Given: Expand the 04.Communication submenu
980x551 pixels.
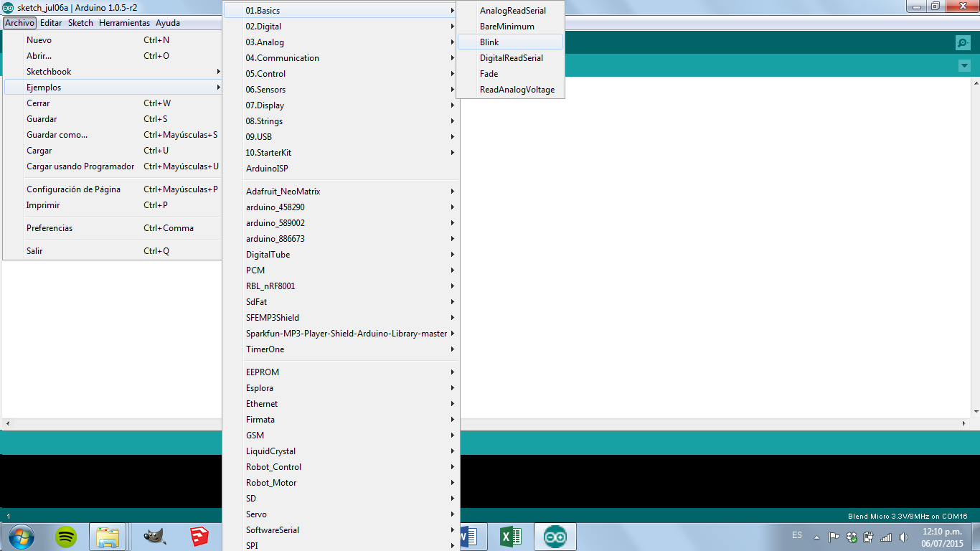Looking at the screenshot, I should tap(341, 58).
